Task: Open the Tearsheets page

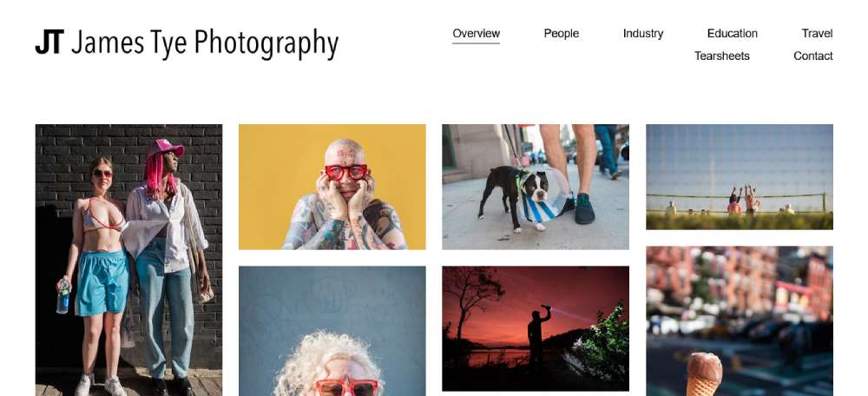Action: tap(722, 56)
